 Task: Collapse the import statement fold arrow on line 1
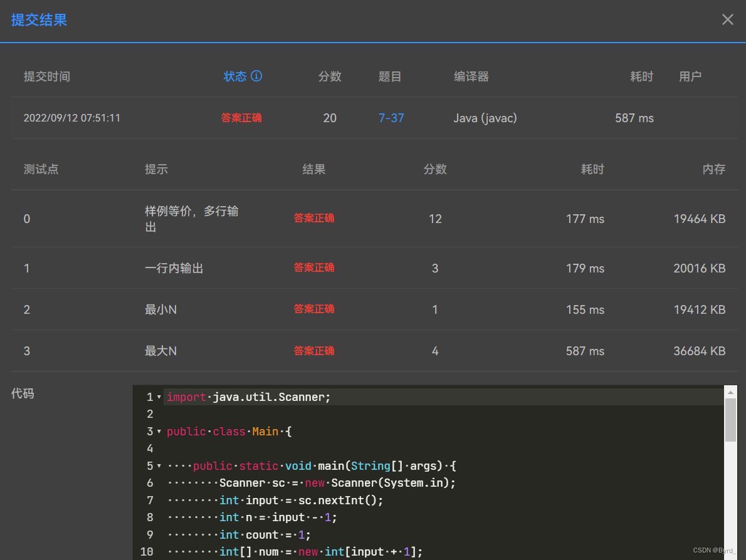pos(159,397)
